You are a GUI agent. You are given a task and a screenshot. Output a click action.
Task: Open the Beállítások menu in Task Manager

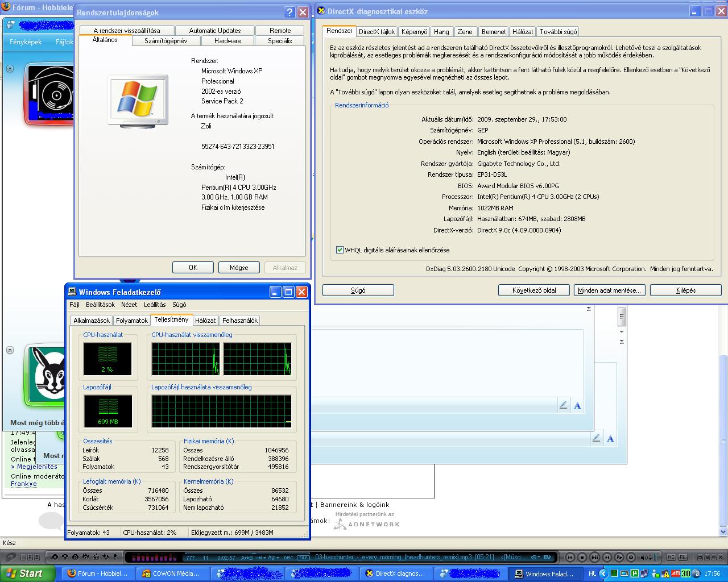point(100,305)
